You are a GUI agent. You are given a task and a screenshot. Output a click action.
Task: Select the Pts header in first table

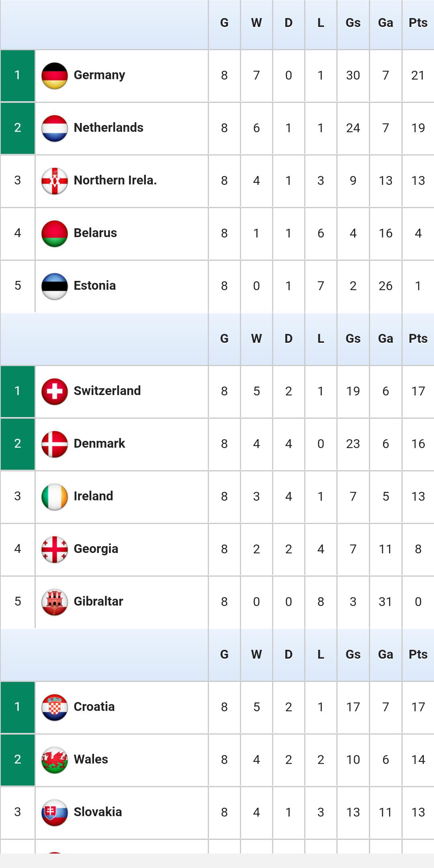click(x=418, y=23)
